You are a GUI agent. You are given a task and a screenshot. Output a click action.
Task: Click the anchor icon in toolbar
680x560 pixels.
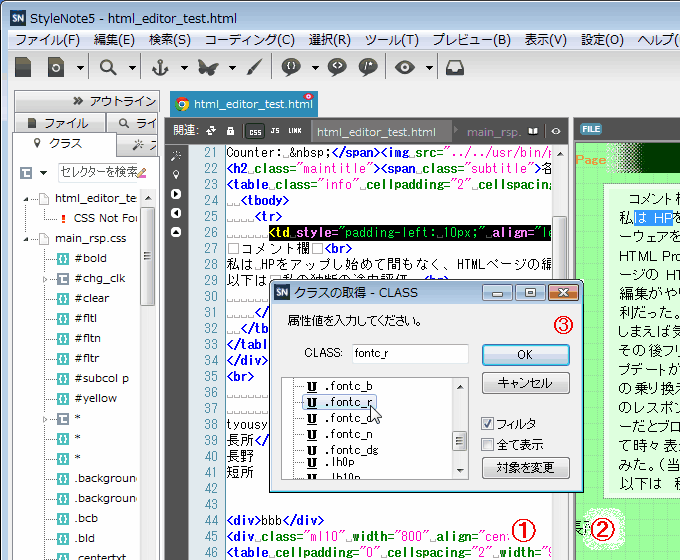click(160, 67)
